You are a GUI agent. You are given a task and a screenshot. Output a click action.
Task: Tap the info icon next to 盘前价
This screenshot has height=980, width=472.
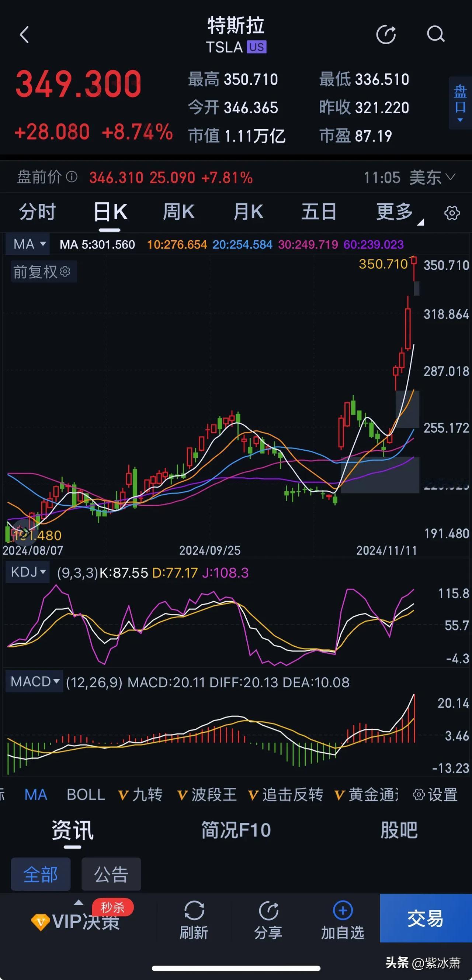(x=72, y=177)
